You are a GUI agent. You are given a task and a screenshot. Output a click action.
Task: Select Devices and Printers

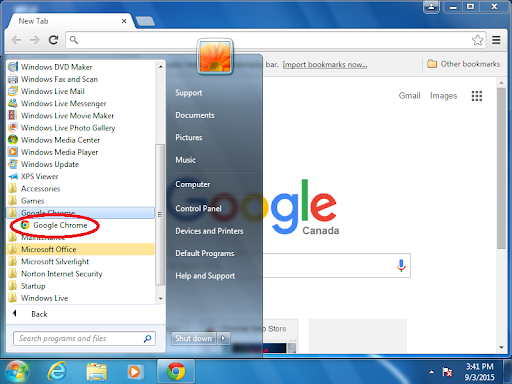209,231
